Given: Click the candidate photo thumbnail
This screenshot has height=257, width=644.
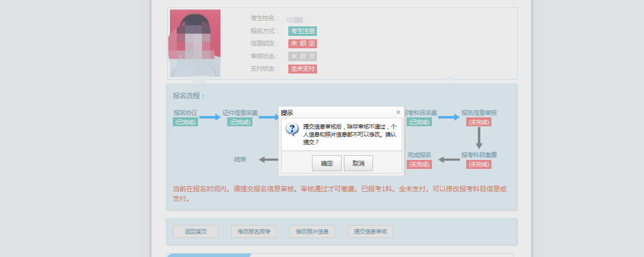Looking at the screenshot, I should [x=195, y=43].
